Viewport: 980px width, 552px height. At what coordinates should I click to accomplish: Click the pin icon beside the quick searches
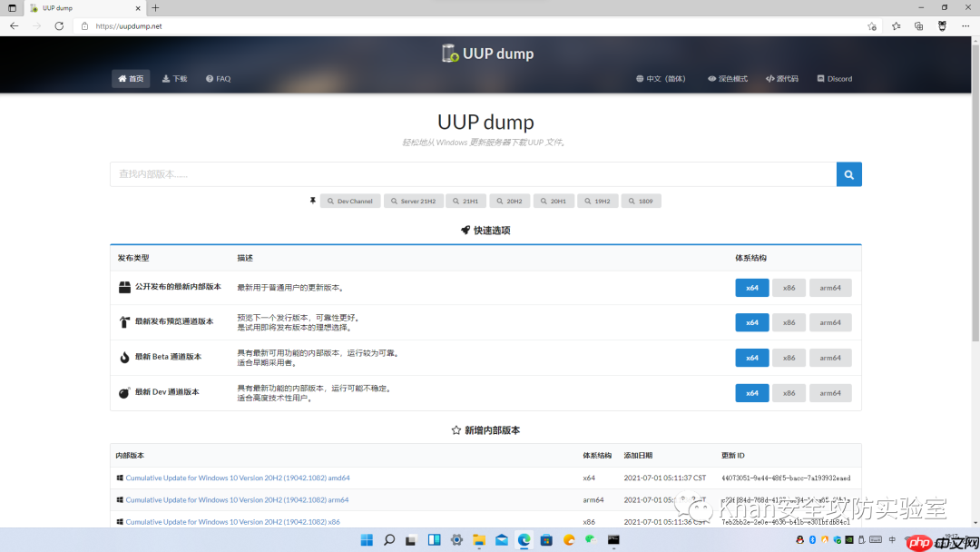[313, 200]
